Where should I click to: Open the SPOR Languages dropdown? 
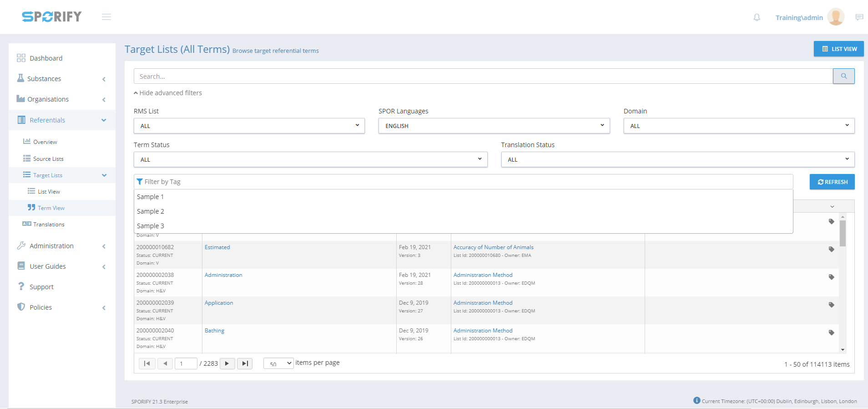click(x=494, y=126)
